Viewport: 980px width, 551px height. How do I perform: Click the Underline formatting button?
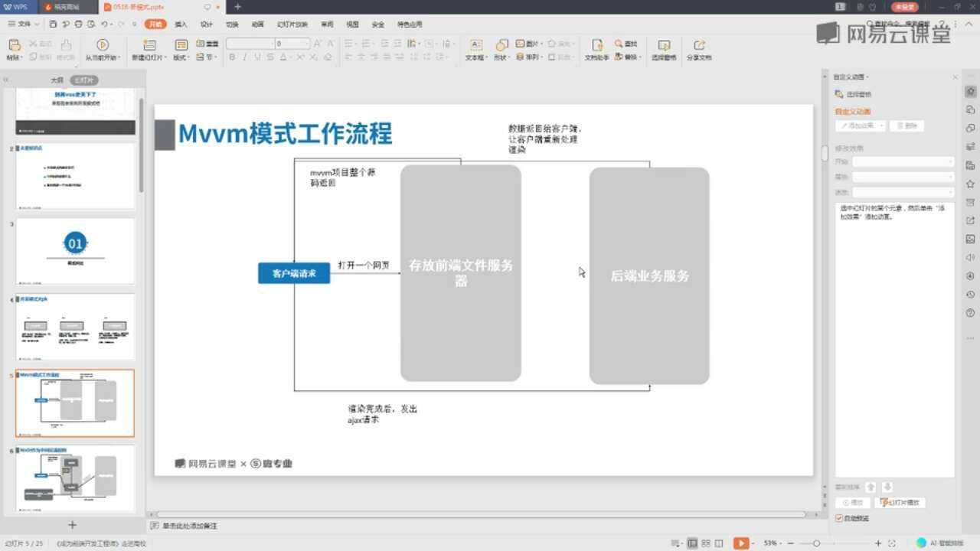(257, 57)
